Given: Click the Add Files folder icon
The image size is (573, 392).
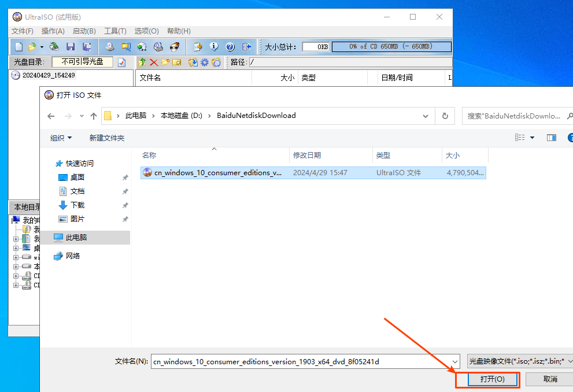Looking at the screenshot, I should 193,62.
